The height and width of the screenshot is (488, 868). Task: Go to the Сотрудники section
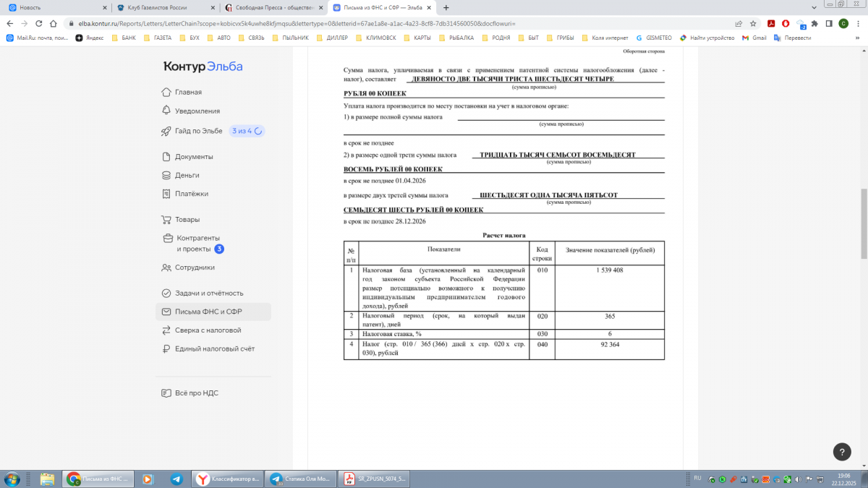195,267
